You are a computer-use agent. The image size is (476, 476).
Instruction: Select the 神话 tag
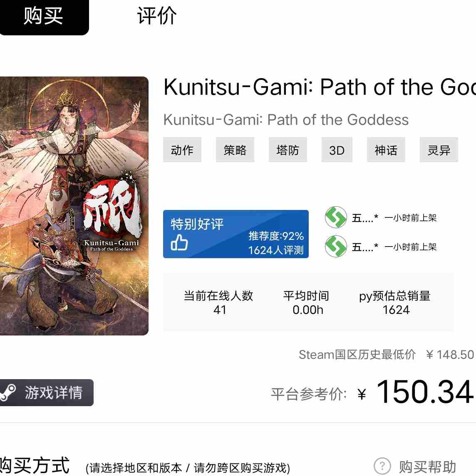click(386, 150)
